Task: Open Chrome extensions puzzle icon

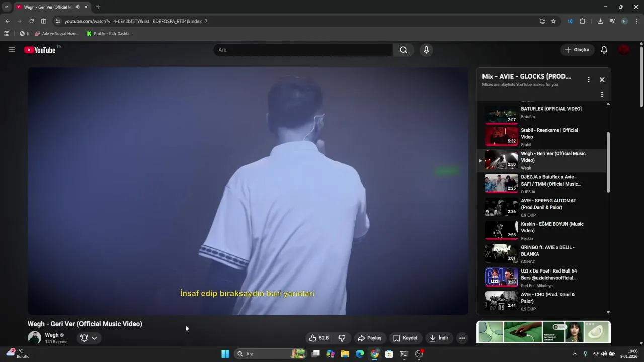Action: [583, 21]
